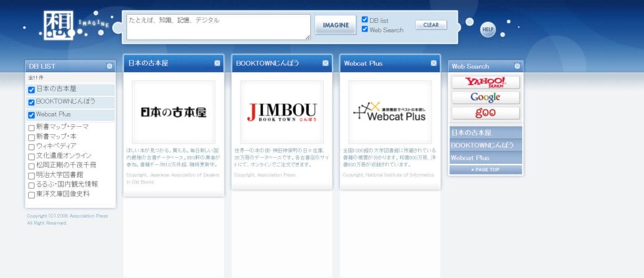
Task: Click the Webcat Plus logo image
Action: pos(390,112)
